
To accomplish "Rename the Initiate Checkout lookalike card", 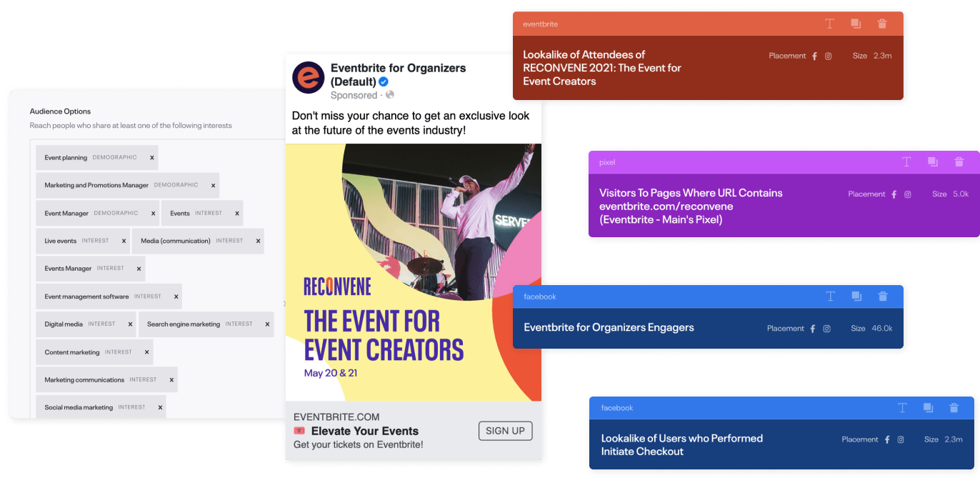I will 902,408.
